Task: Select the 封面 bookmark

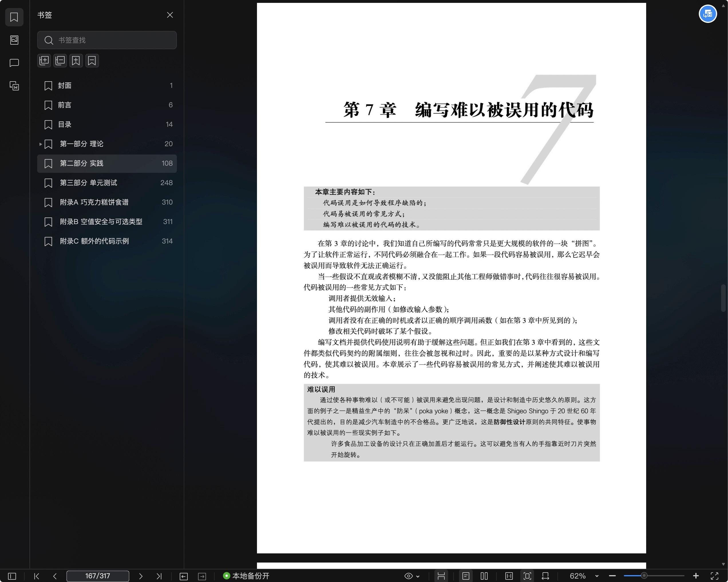Action: (x=107, y=86)
